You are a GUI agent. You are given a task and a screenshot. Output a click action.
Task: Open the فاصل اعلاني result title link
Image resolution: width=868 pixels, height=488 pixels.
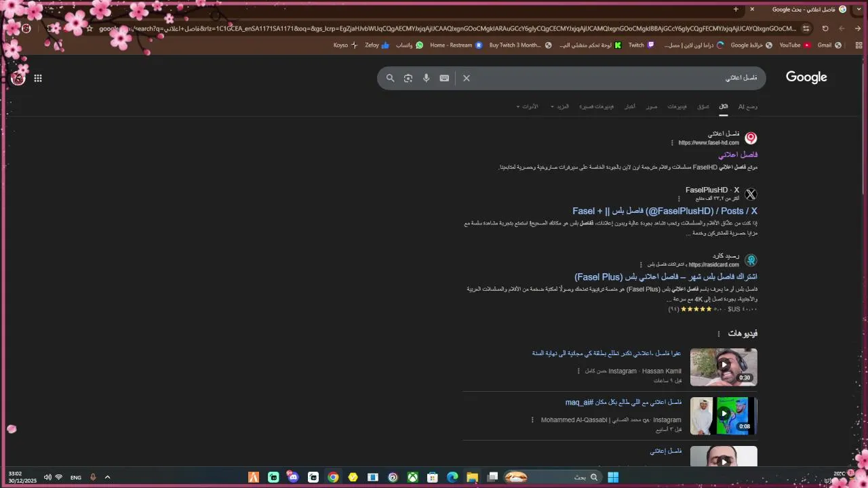(x=738, y=155)
